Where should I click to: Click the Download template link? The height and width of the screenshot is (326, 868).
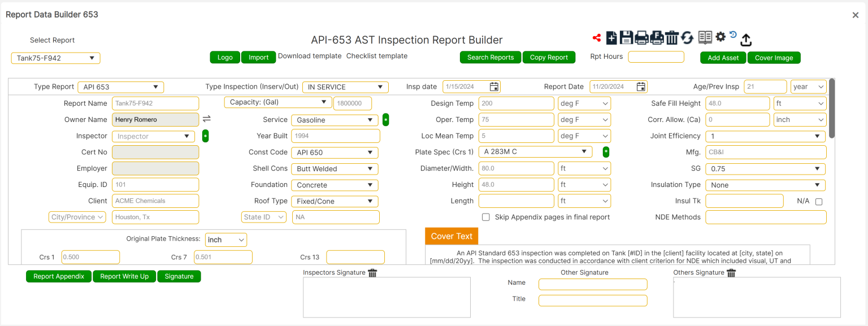[x=310, y=56]
